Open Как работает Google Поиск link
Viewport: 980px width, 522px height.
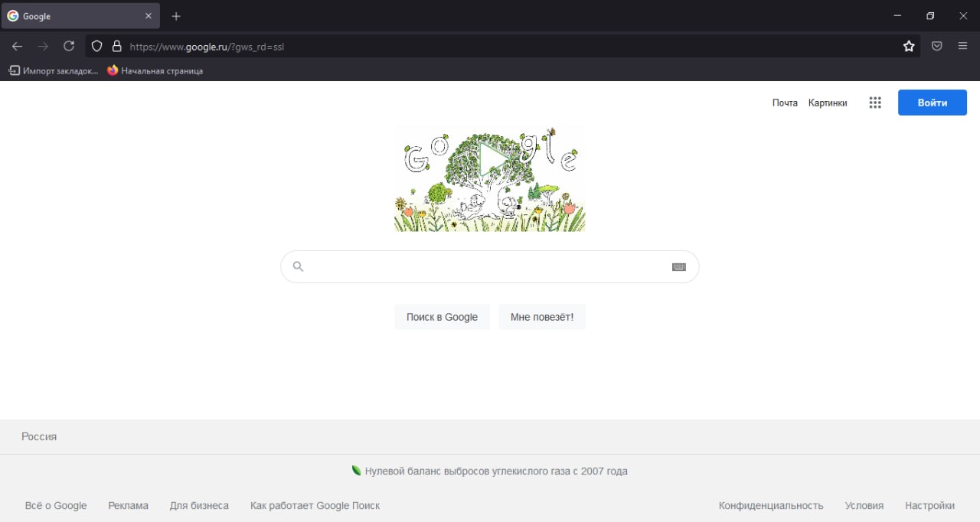click(315, 505)
